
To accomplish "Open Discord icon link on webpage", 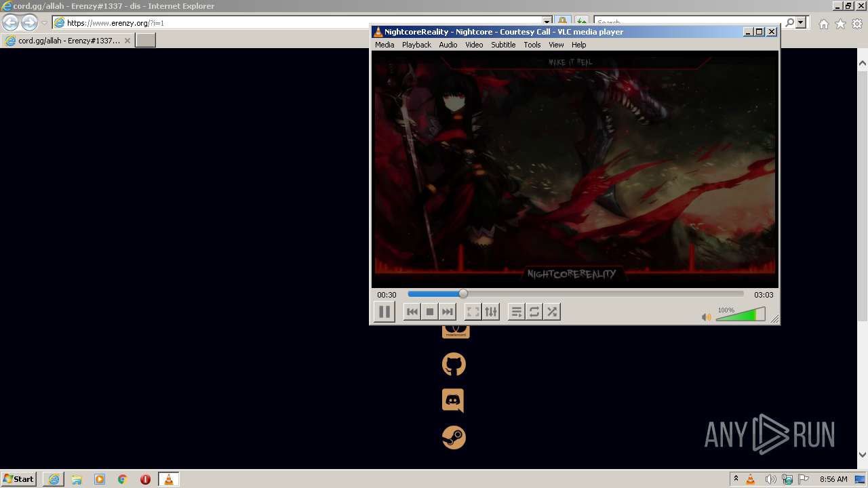I will [453, 401].
